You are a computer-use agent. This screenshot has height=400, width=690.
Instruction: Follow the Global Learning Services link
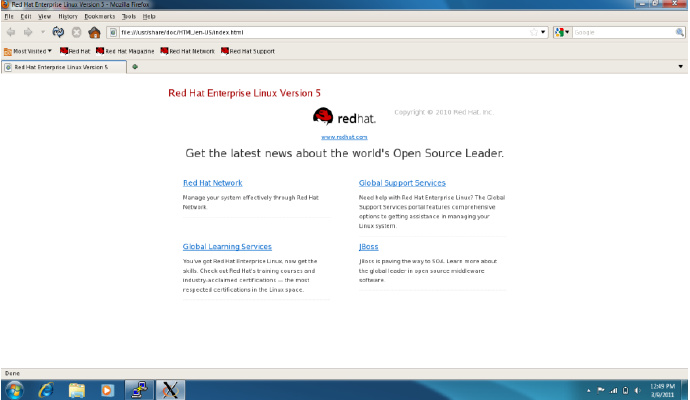tap(227, 246)
